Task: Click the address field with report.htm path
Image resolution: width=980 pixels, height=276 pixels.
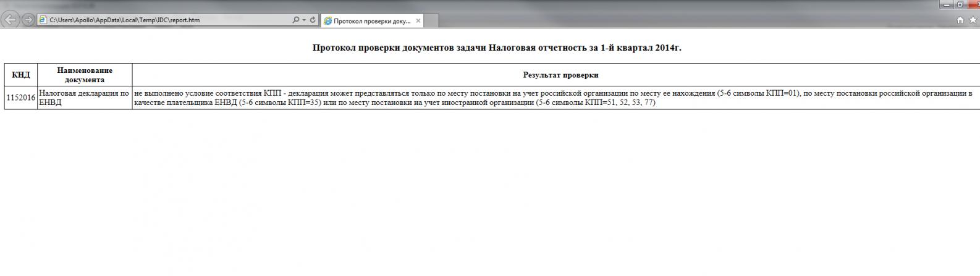Action: point(167,20)
